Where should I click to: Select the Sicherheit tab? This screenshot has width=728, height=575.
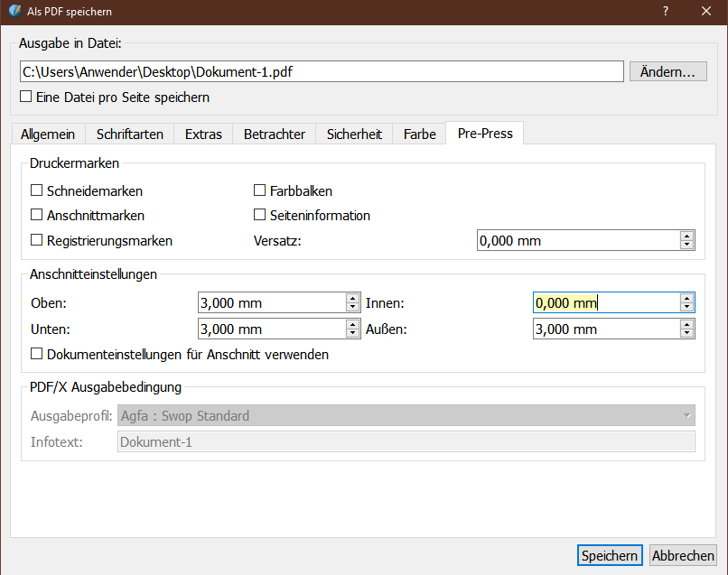click(354, 134)
